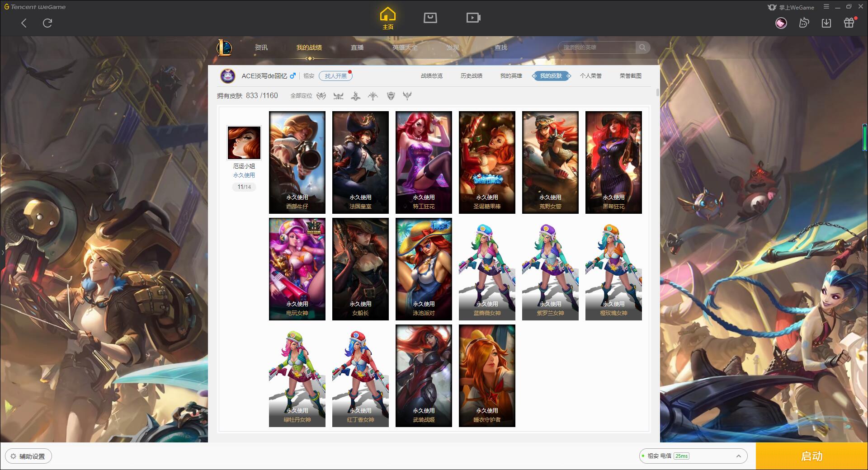868x470 pixels.
Task: Switch to 我的战绩 menu
Action: click(x=309, y=47)
